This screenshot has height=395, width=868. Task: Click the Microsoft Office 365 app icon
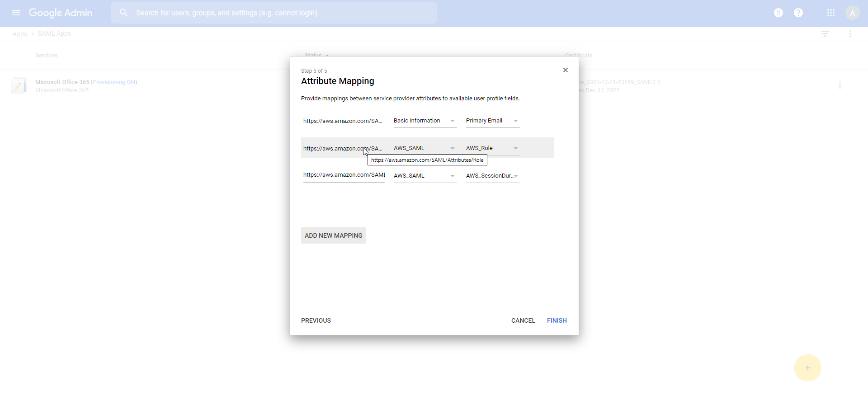19,85
